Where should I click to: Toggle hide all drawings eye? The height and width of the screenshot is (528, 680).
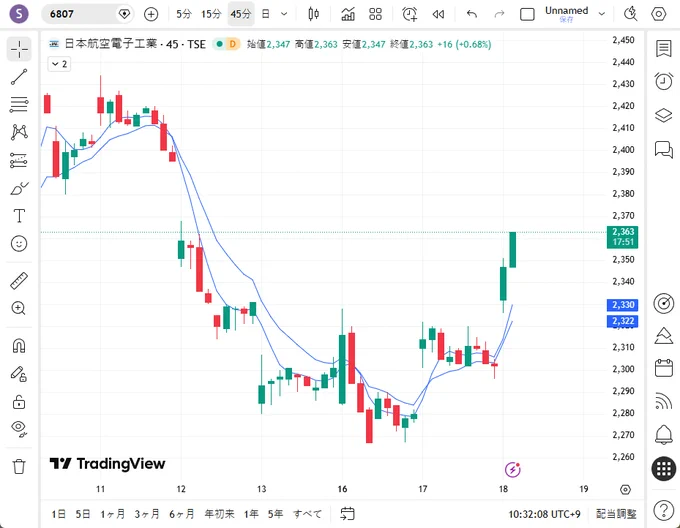(x=19, y=428)
